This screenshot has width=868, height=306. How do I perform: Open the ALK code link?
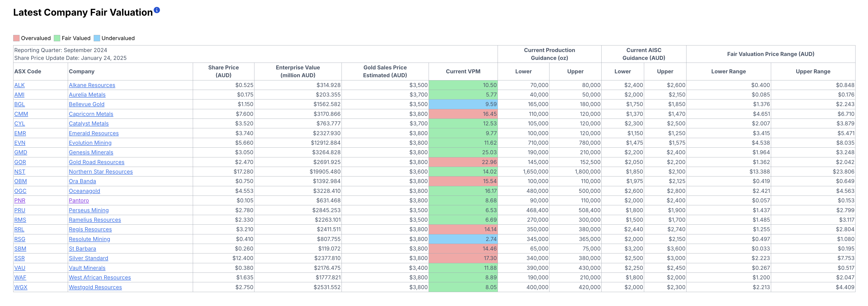[19, 85]
